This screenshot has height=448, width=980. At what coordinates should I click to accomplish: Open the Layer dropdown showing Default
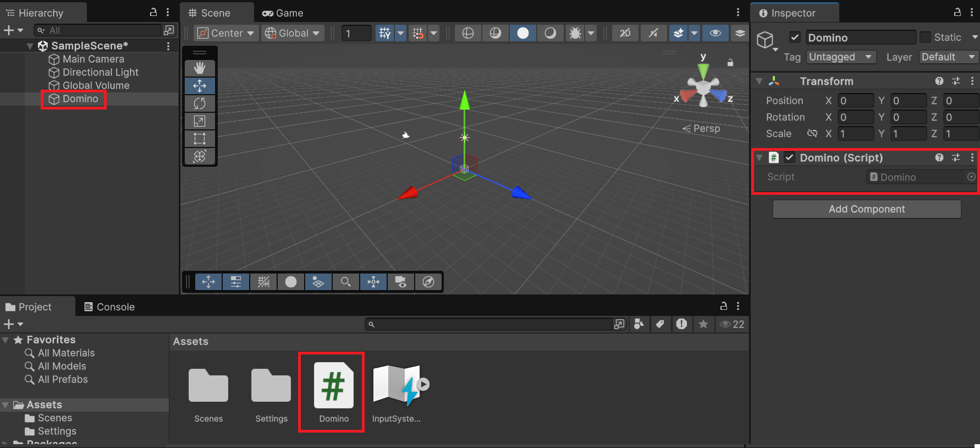coord(948,57)
